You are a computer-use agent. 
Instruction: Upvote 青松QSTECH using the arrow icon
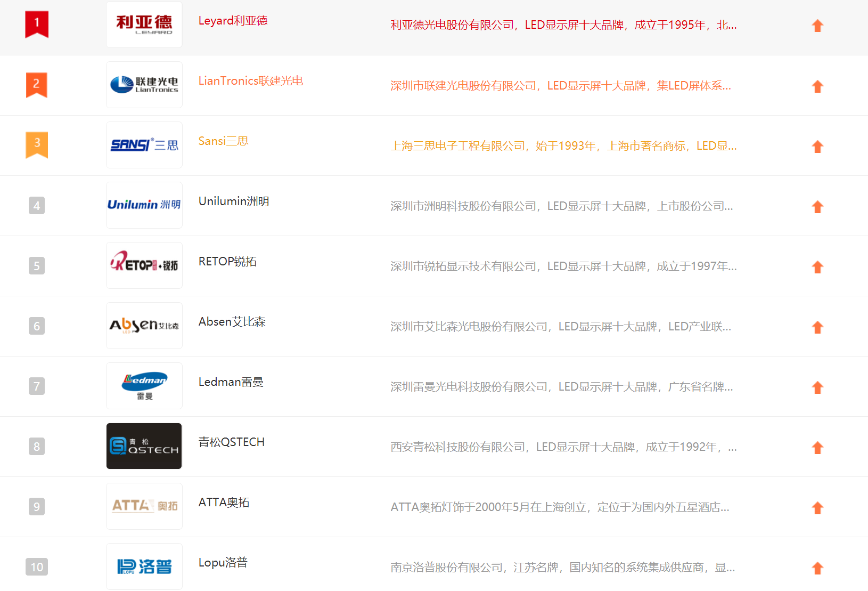[x=817, y=448]
